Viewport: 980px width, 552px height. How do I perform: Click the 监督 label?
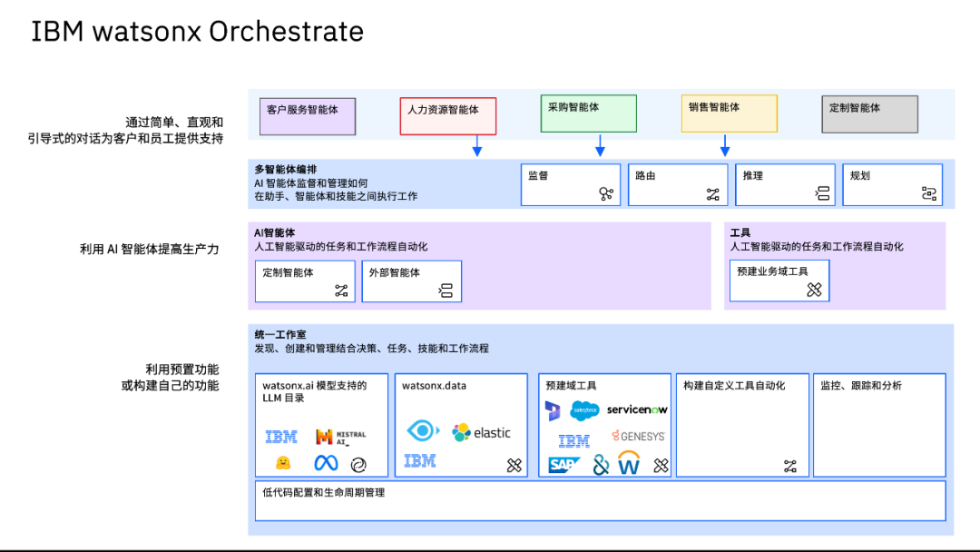(x=538, y=175)
